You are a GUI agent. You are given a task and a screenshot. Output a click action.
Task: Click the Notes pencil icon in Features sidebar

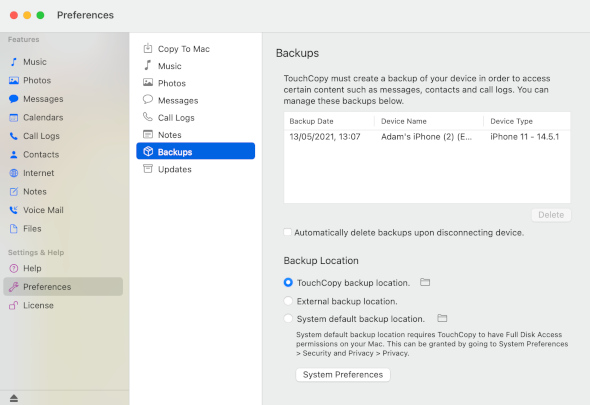coord(14,192)
